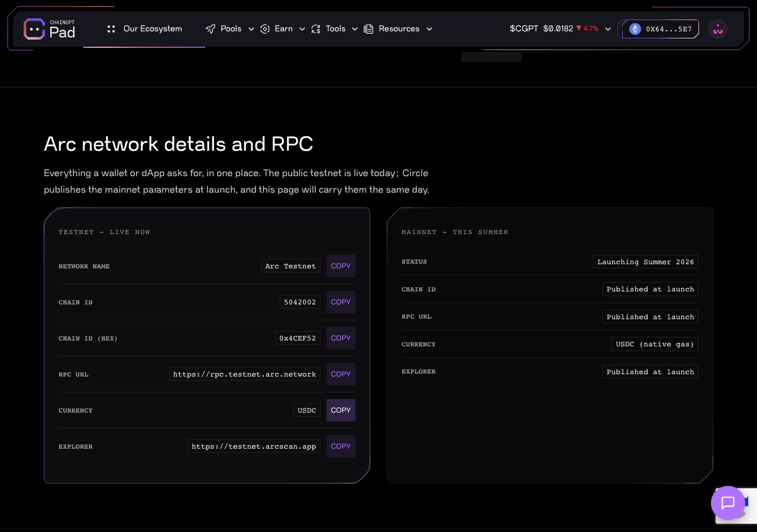Click mainnet Explorer Published at launch value
This screenshot has width=757, height=532.
[651, 372]
